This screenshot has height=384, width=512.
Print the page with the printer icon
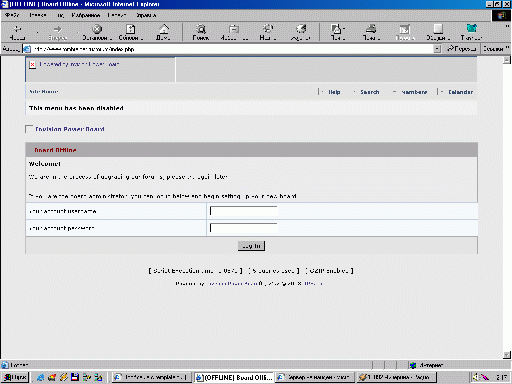[371, 32]
